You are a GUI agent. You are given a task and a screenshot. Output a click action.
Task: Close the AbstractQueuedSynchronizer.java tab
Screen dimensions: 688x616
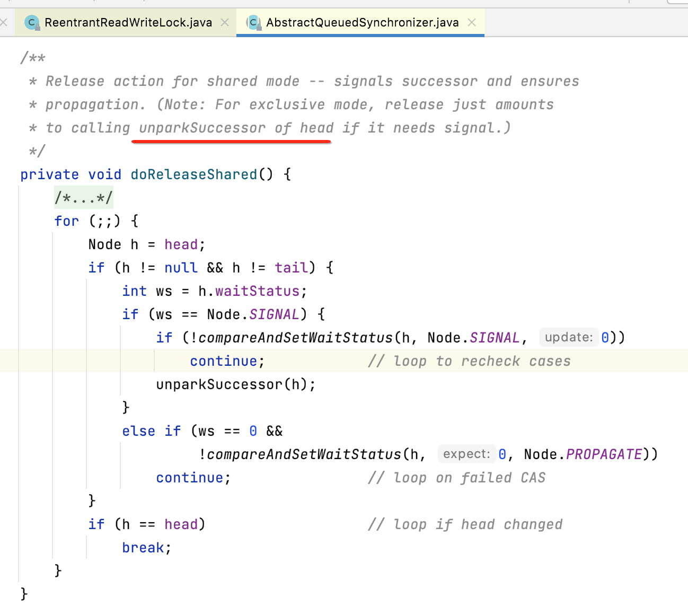click(472, 22)
